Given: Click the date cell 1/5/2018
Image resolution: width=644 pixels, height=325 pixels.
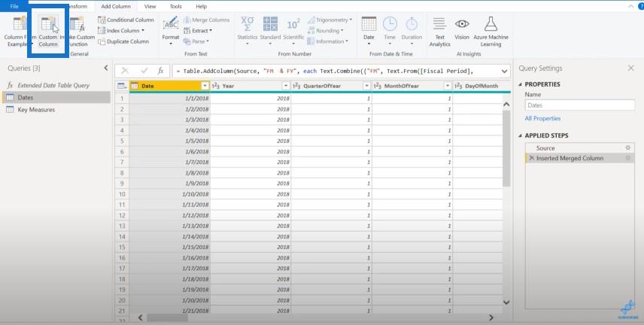Looking at the screenshot, I should pos(169,141).
